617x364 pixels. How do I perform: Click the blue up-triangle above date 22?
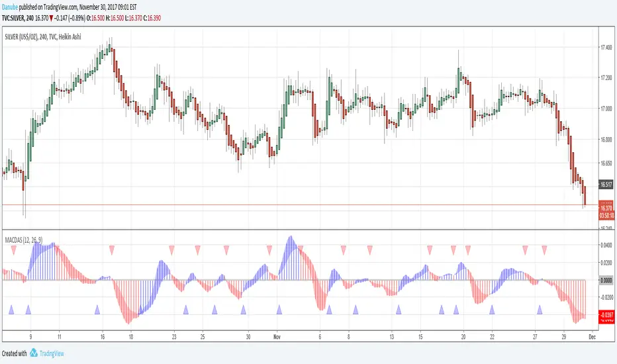coord(491,309)
